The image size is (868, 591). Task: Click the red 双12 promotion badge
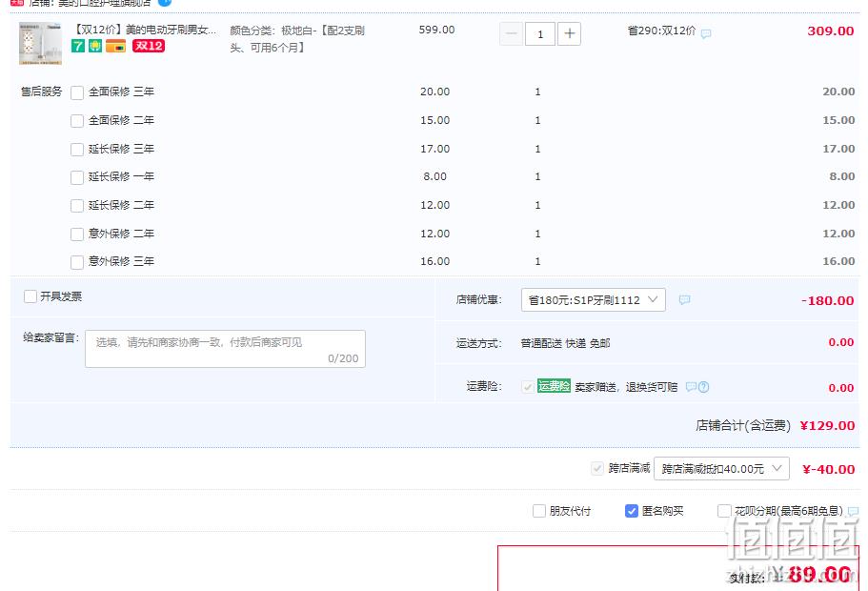point(149,46)
